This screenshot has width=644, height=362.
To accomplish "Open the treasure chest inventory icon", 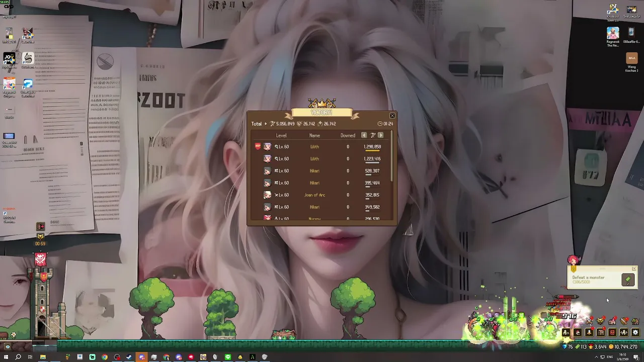I will pos(601,332).
